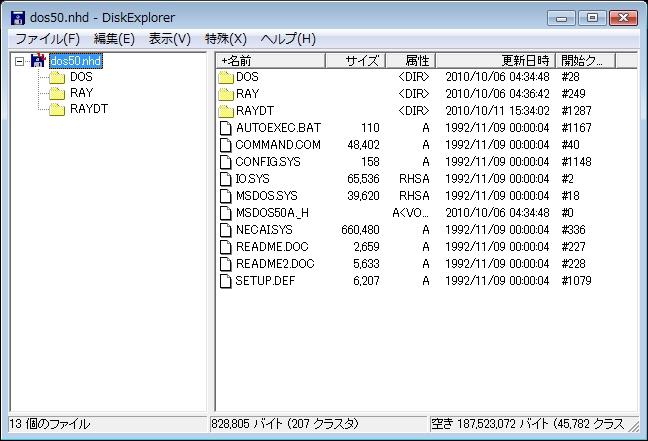Viewport: 648px width, 441px height.
Task: Click AUTOEXEC.BAT file icon
Action: tap(226, 128)
